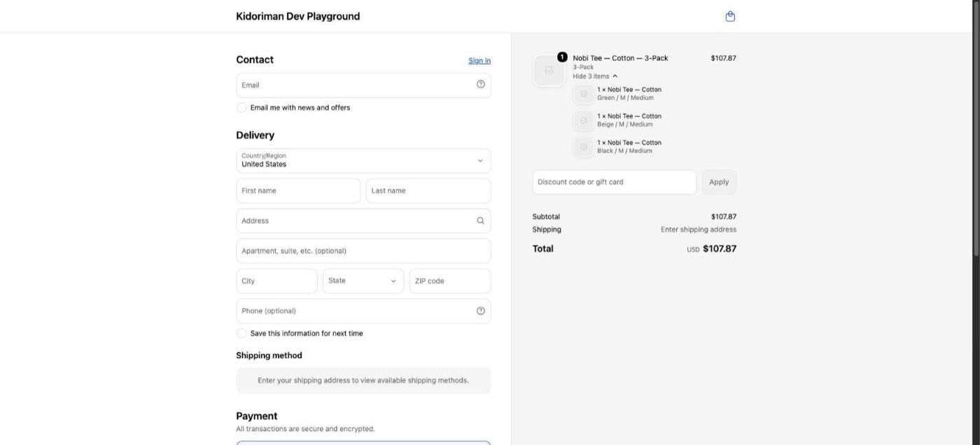Focus the Email input field
This screenshot has height=445, width=980.
click(x=363, y=85)
